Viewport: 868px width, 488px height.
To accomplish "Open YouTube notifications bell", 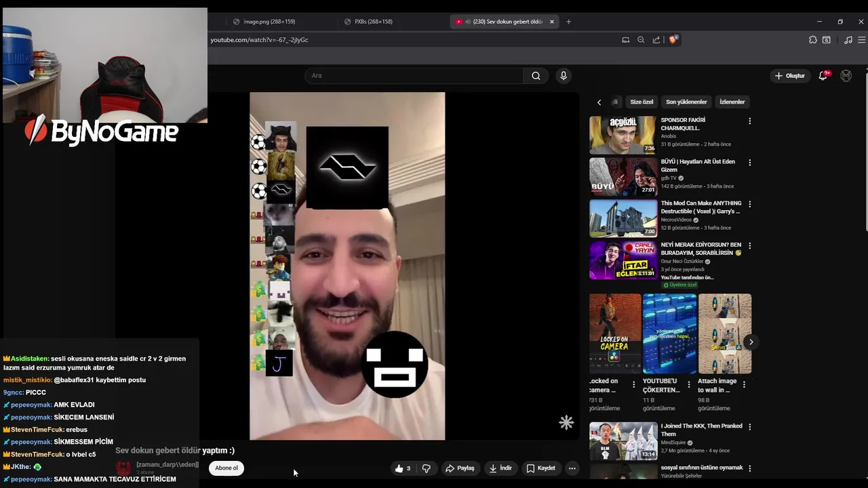I will [x=823, y=76].
